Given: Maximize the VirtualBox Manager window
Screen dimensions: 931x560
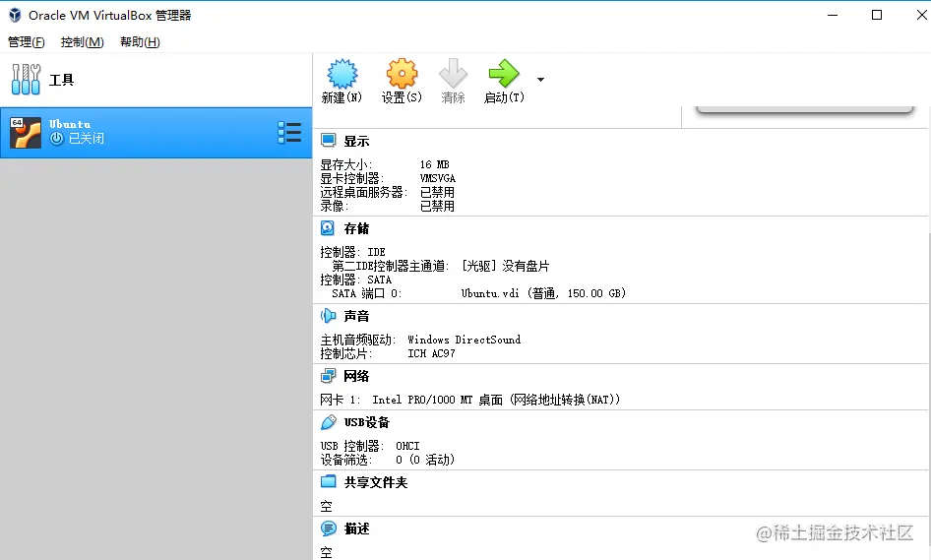Looking at the screenshot, I should (877, 15).
